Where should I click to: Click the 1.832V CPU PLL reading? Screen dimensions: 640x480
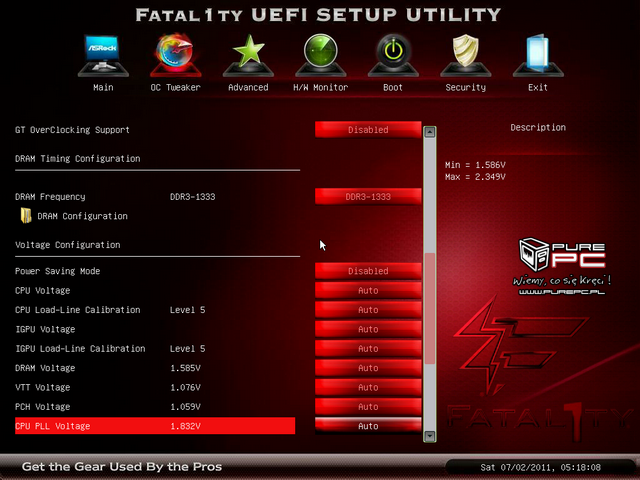pos(185,426)
